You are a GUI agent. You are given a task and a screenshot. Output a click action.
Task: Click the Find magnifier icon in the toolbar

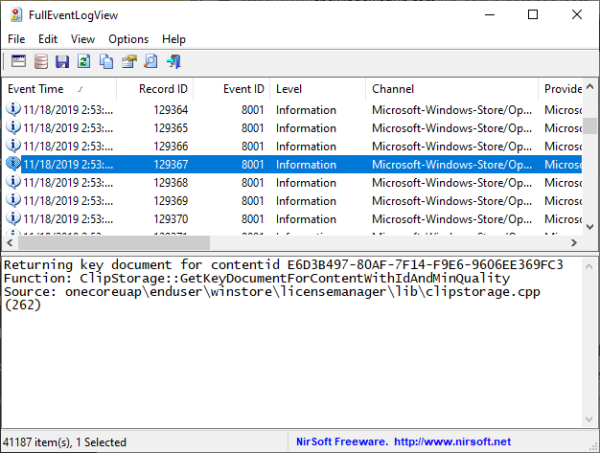(150, 62)
